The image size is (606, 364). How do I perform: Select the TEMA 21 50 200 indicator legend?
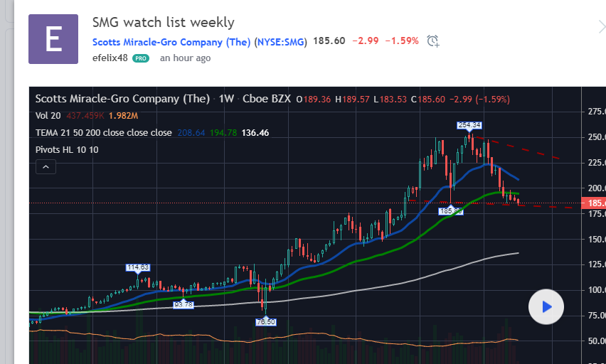click(x=103, y=132)
